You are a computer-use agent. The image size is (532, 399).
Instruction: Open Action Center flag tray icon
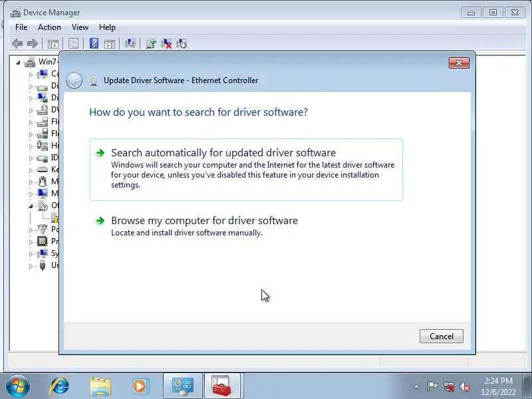[432, 386]
